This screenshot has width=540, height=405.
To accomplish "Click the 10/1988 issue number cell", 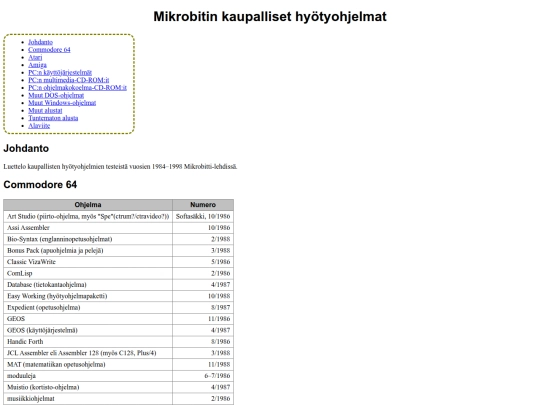I will [203, 296].
